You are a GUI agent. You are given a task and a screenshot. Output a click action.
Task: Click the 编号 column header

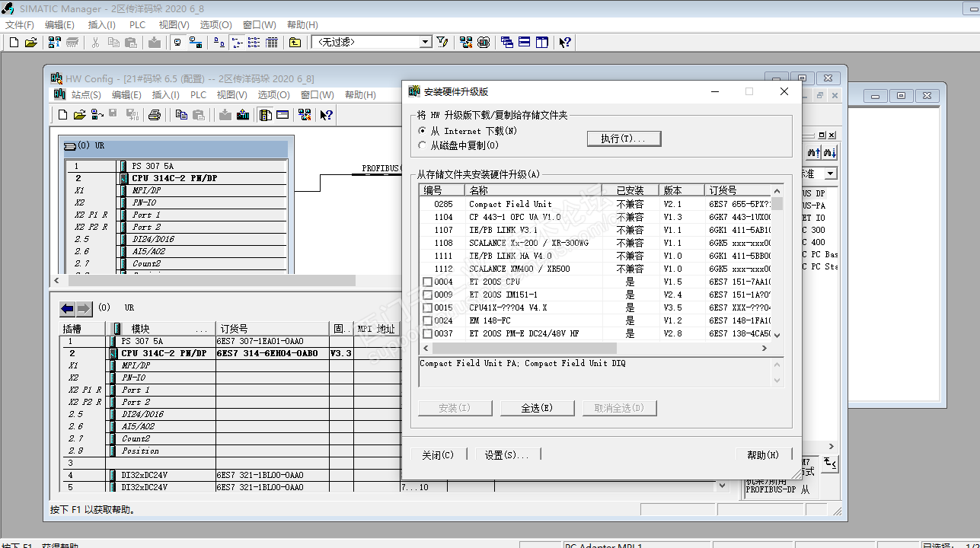[442, 190]
